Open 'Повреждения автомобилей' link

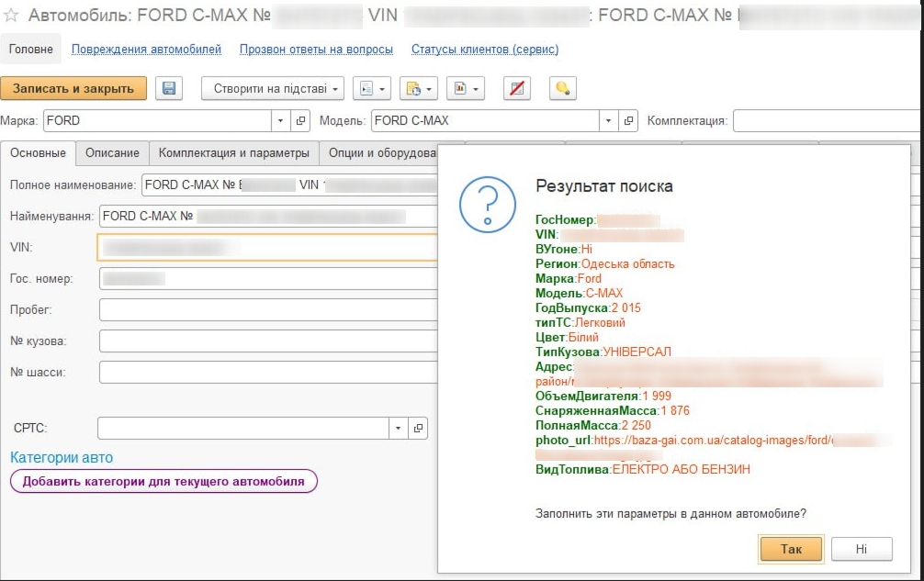coord(146,50)
